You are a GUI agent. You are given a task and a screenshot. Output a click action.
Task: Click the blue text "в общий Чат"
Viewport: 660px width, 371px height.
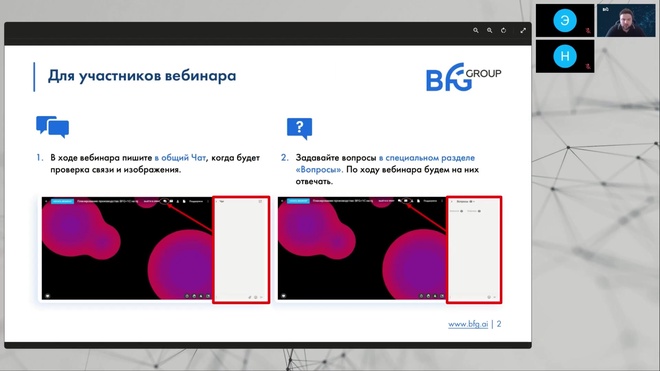click(180, 157)
